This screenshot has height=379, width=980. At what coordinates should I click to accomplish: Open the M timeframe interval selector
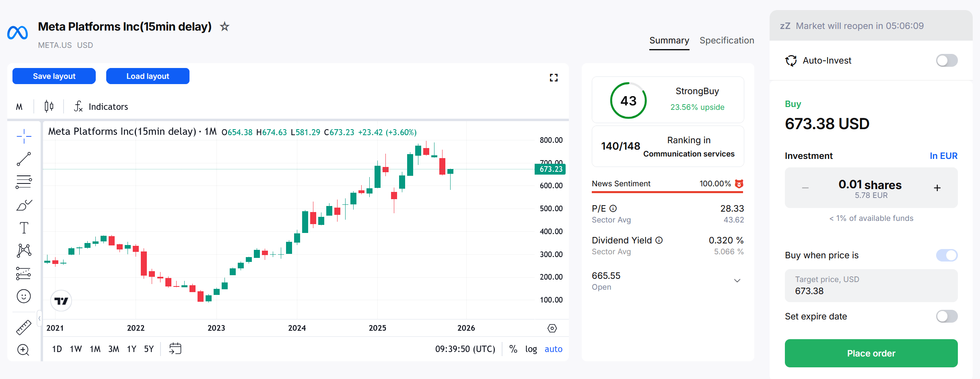[19, 107]
